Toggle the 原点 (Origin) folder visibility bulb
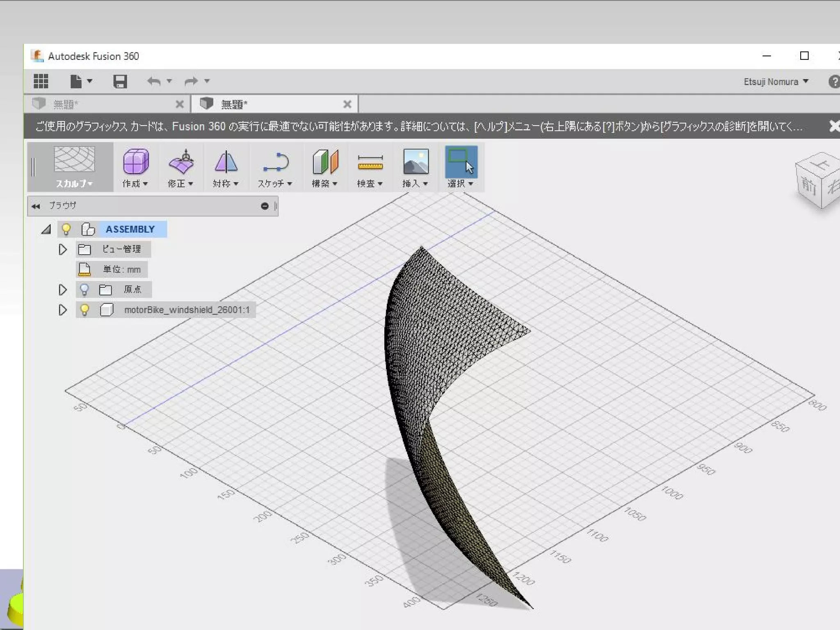The height and width of the screenshot is (630, 840). pos(84,290)
